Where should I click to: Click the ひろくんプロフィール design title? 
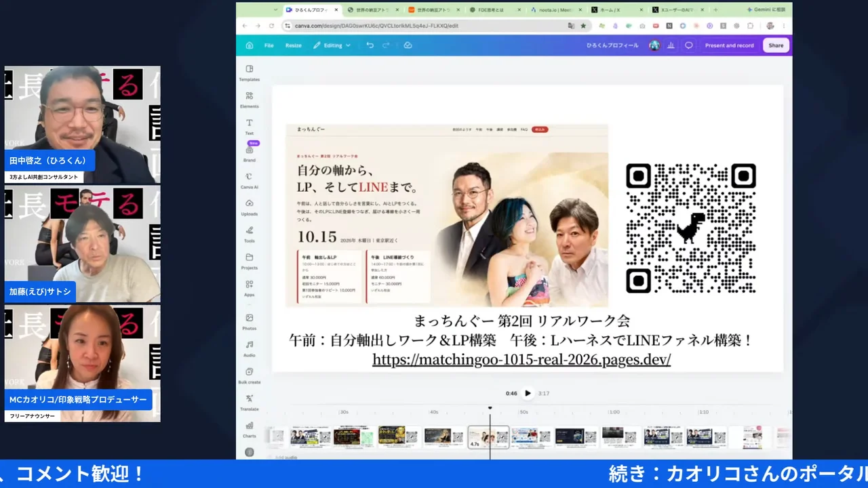pyautogui.click(x=612, y=45)
